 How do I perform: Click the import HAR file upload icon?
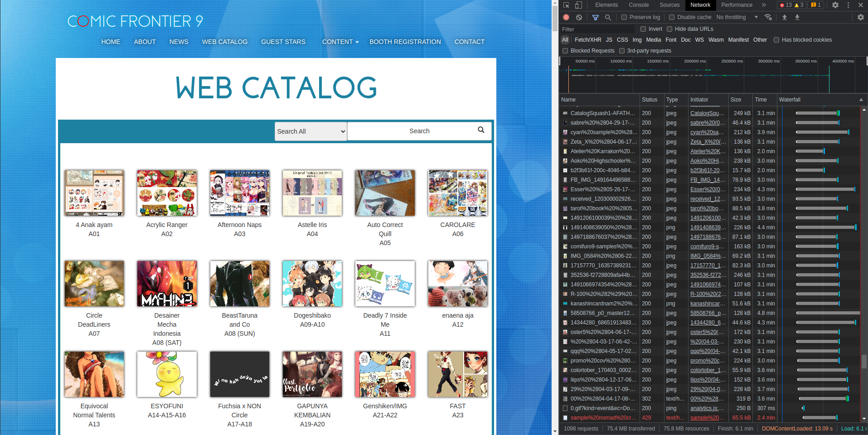[x=785, y=17]
